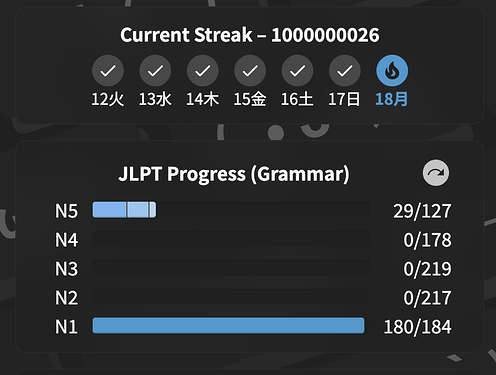Click the flame icon for 18月
The width and height of the screenshot is (496, 375).
coord(392,71)
